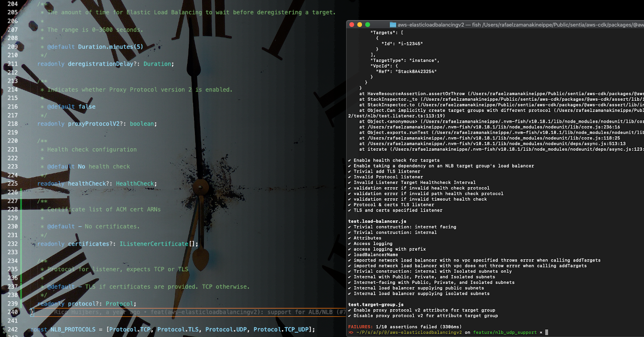Close the fish terminal window
The width and height of the screenshot is (644, 337).
pos(352,25)
